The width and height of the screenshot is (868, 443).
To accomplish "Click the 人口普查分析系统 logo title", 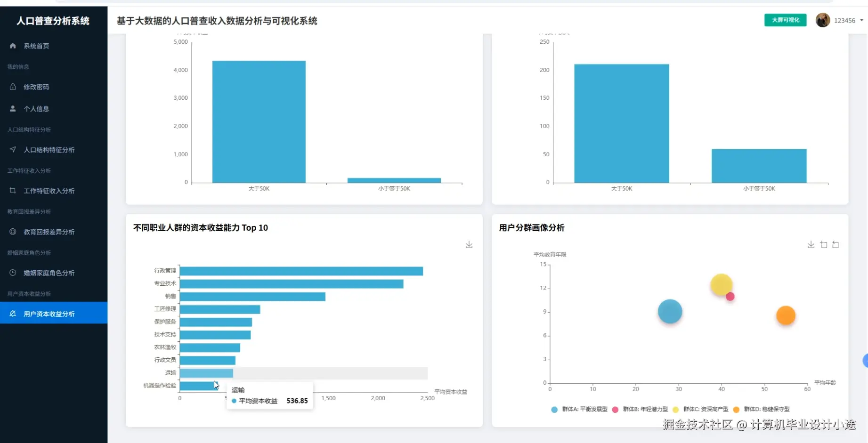I will (x=53, y=21).
